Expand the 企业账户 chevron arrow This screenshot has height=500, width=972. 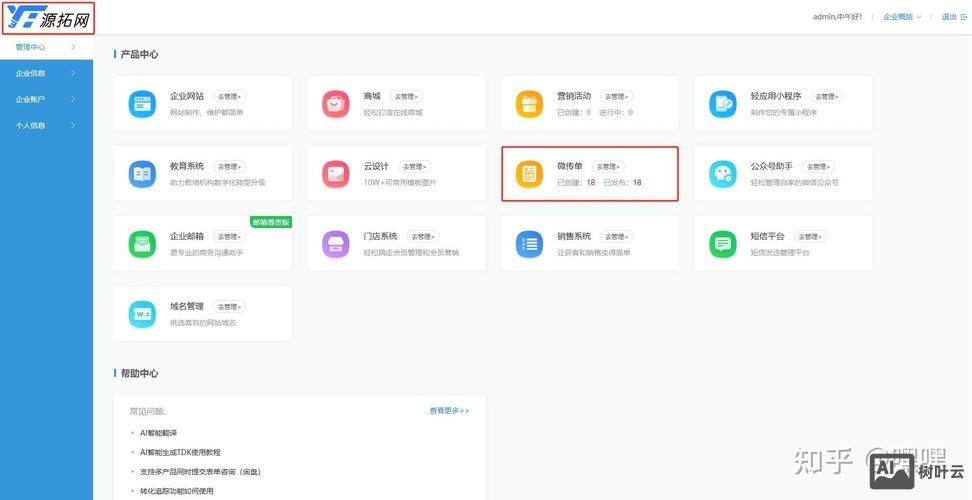[x=74, y=99]
